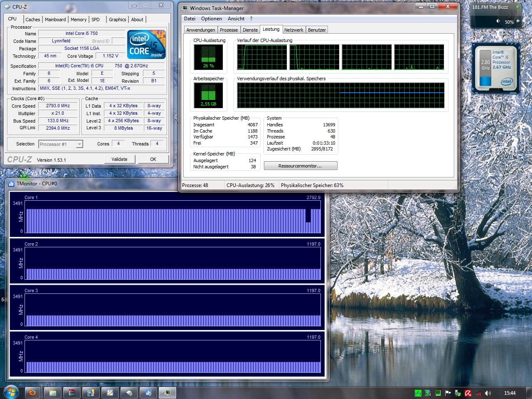Viewport: 532px width, 399px height.
Task: Switch to the Caches tab in CPU-Z
Action: coord(33,20)
